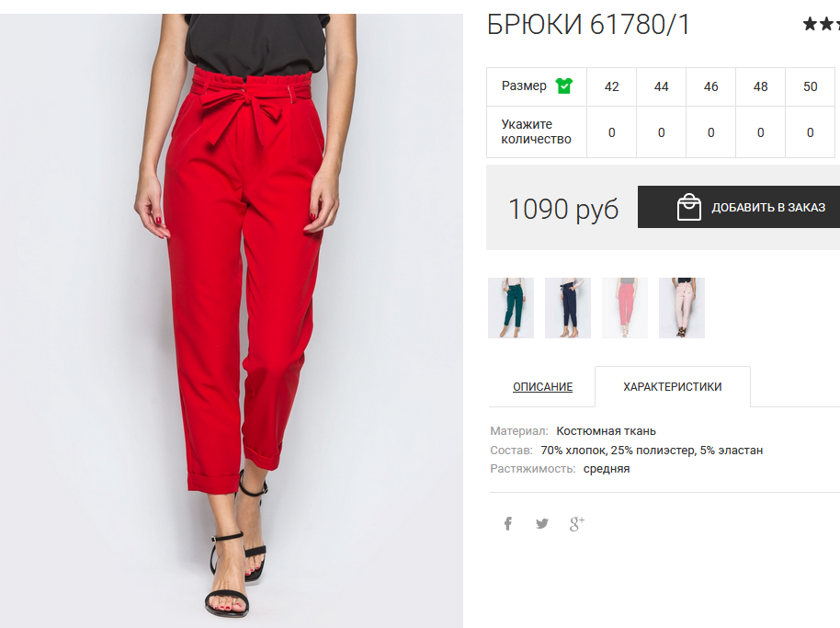Add item with Добавить в заказ button

coord(739,207)
